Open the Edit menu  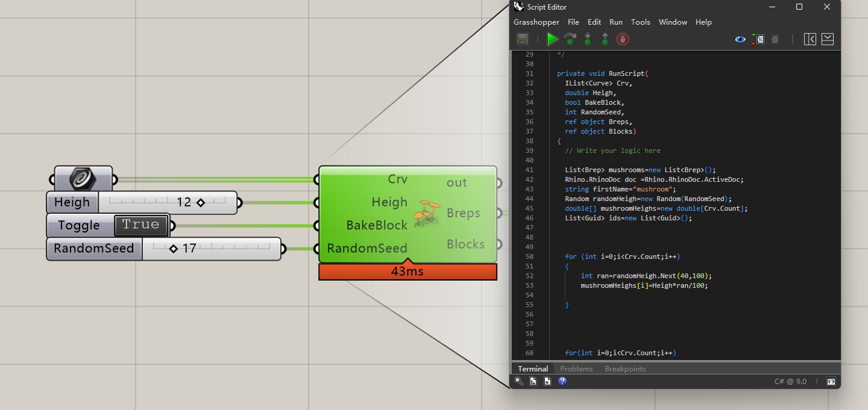click(594, 22)
